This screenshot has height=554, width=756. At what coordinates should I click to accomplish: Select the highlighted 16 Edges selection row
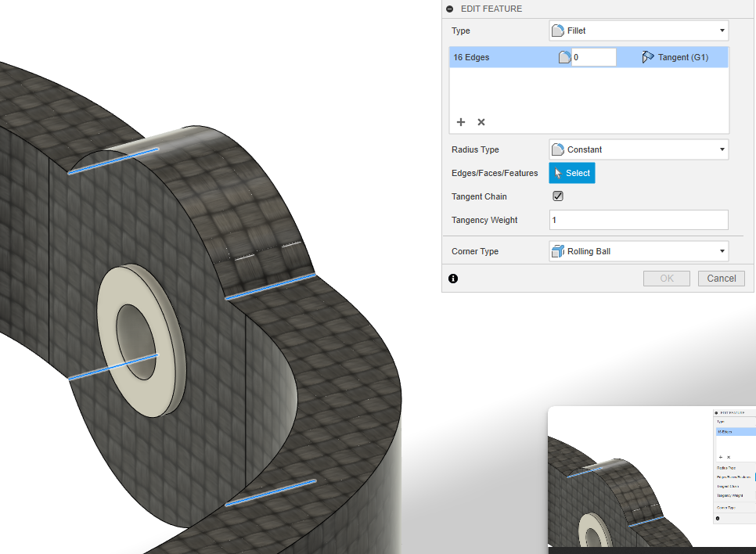501,56
